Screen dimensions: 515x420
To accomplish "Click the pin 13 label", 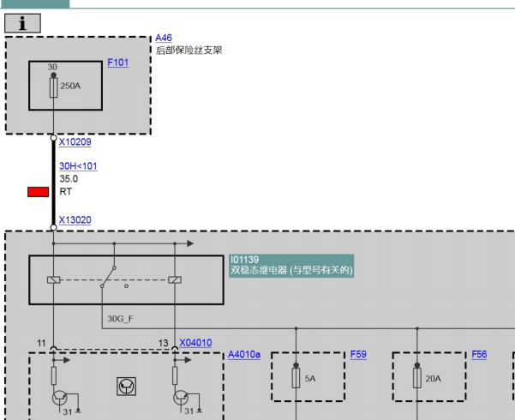I will point(163,344).
